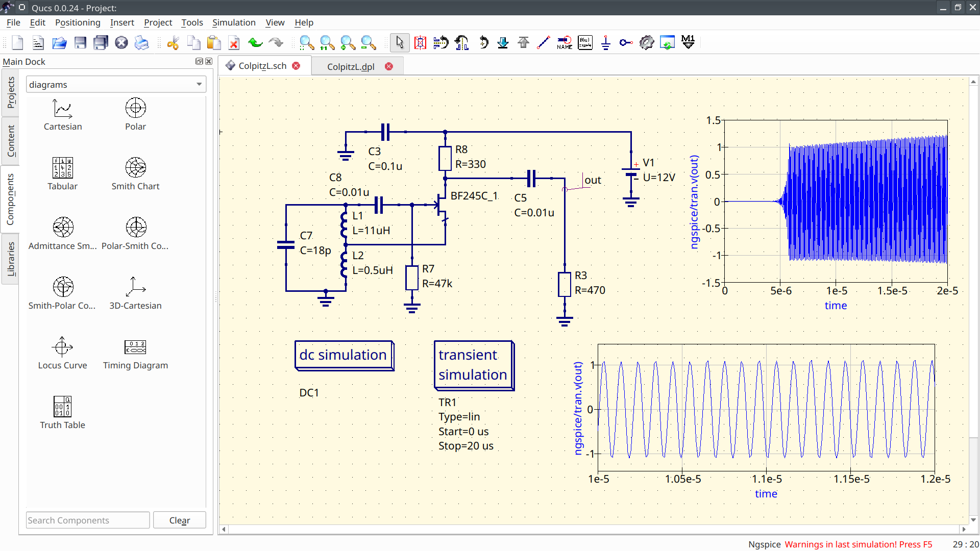
Task: Select the zoom in magnifier icon
Action: click(x=347, y=42)
